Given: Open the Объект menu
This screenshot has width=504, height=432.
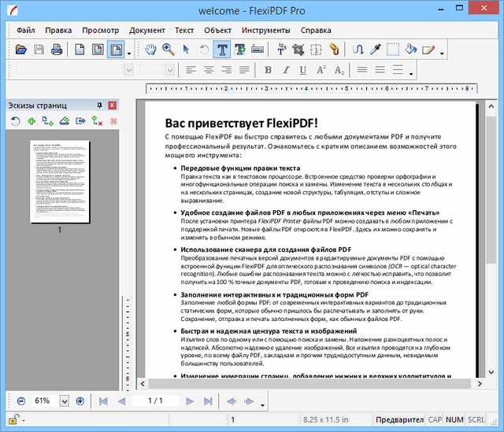Looking at the screenshot, I should point(217,30).
